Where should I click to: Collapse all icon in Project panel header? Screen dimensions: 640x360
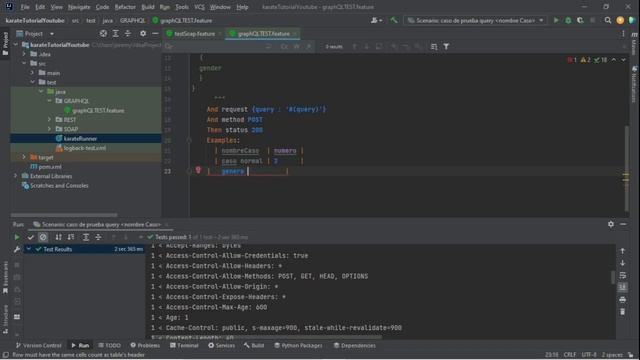128,33
